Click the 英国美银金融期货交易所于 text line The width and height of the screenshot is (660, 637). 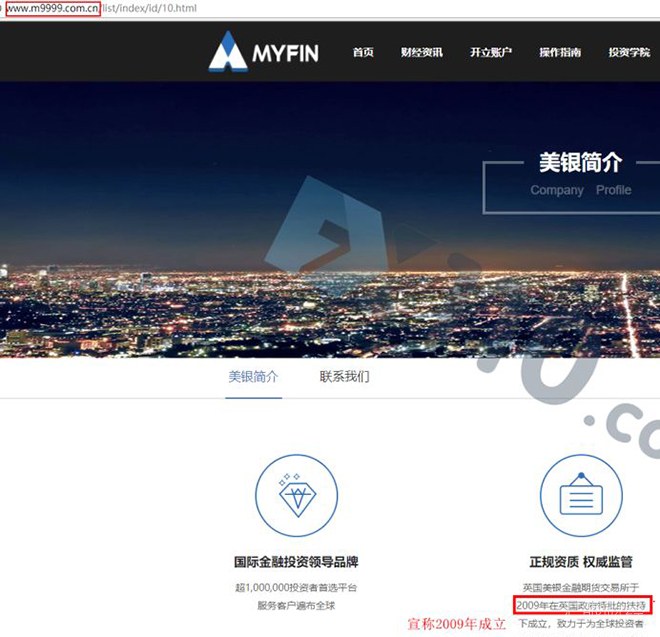pyautogui.click(x=581, y=587)
